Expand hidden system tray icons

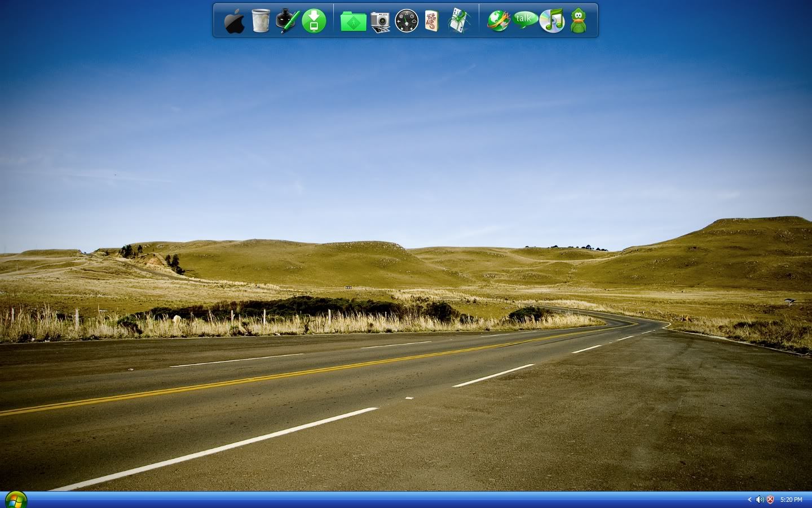pos(749,500)
